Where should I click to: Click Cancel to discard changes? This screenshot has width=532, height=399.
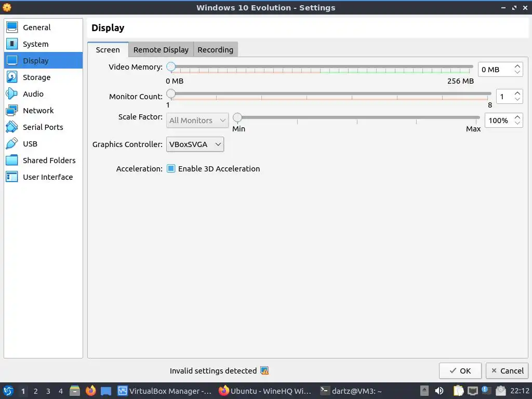(x=507, y=371)
